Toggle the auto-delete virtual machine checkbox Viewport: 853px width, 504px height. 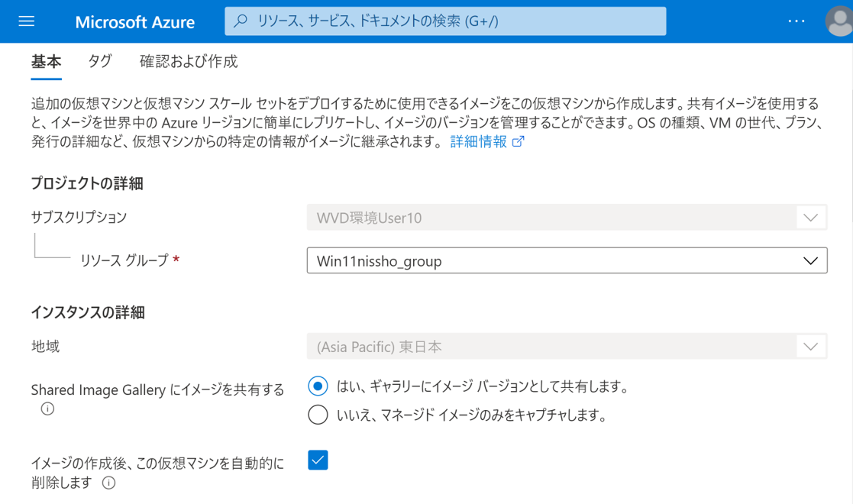[318, 460]
